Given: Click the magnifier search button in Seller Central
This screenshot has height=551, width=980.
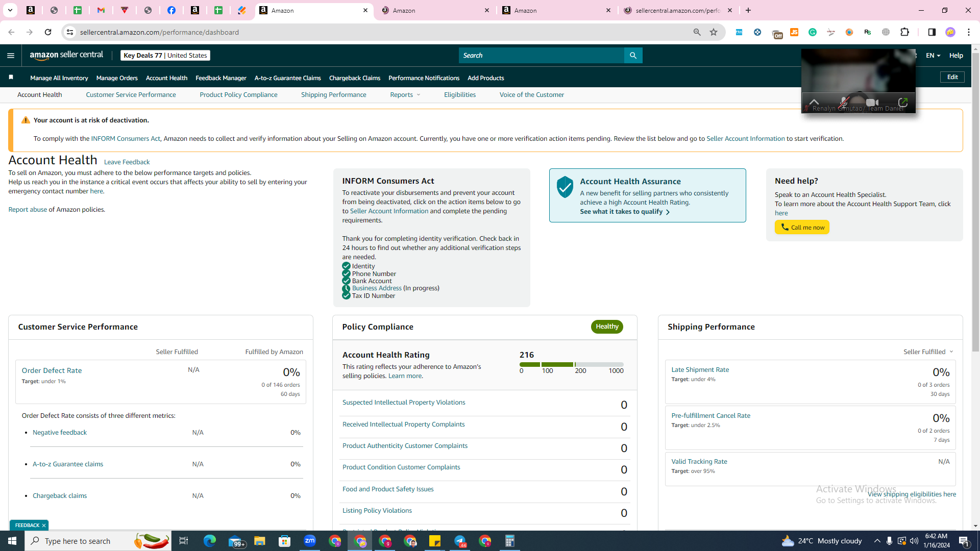Looking at the screenshot, I should pyautogui.click(x=633, y=56).
